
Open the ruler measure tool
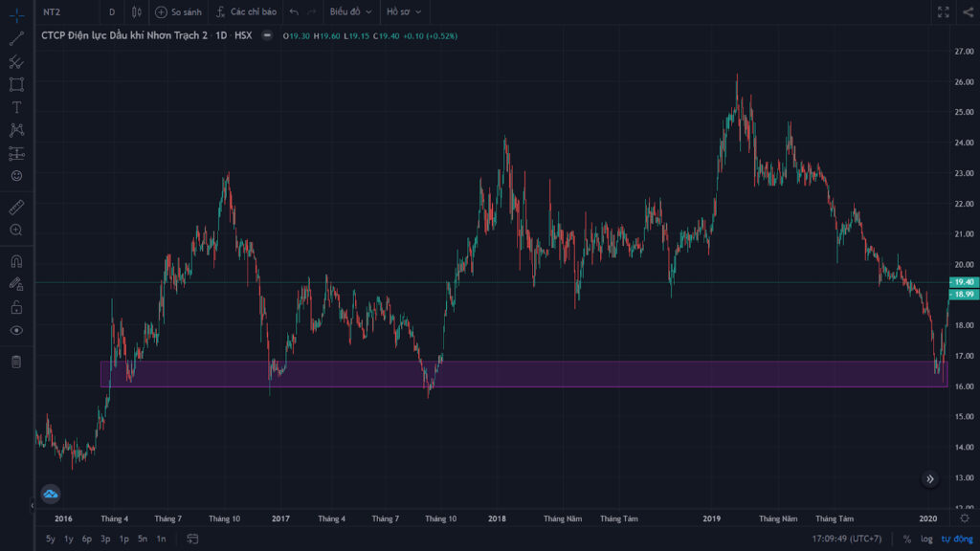(x=17, y=207)
